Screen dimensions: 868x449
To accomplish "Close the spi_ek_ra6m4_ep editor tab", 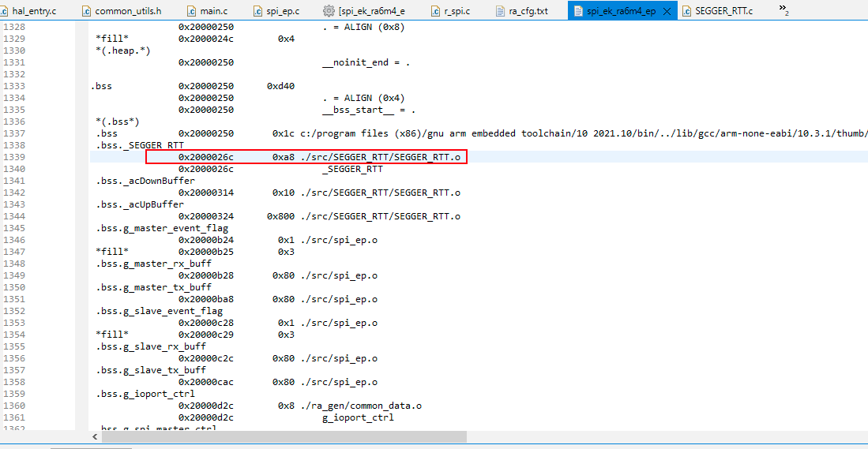I will tap(667, 11).
